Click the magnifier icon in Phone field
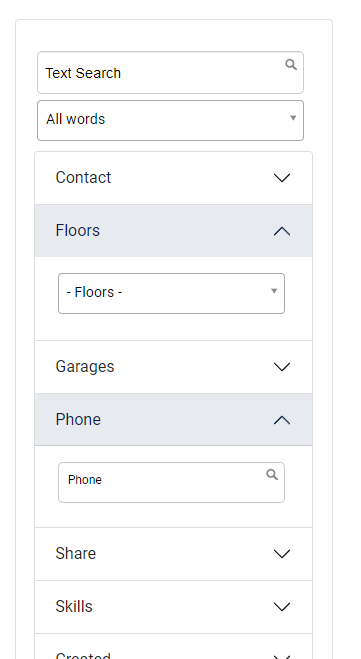Viewport: 361px width, 659px height. (x=272, y=475)
